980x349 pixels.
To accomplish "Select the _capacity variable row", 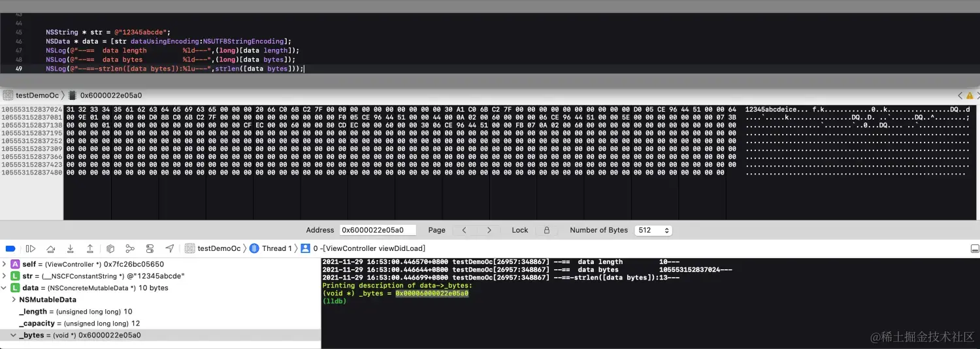I will click(x=160, y=323).
